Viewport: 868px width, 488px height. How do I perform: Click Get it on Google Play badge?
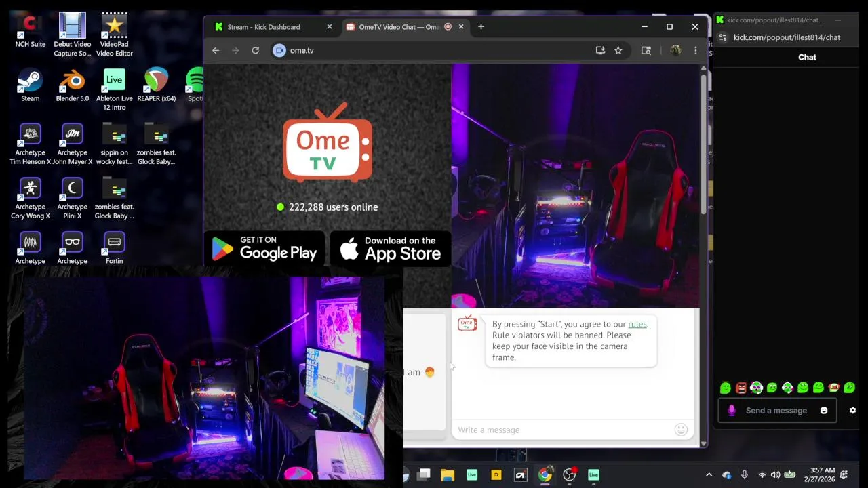264,249
